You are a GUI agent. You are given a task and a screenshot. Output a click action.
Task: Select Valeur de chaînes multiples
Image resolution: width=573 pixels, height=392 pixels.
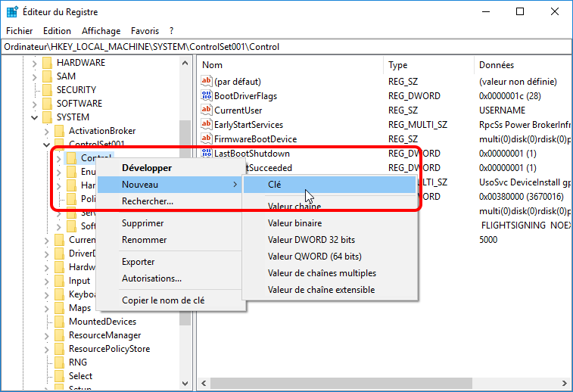pyautogui.click(x=329, y=273)
